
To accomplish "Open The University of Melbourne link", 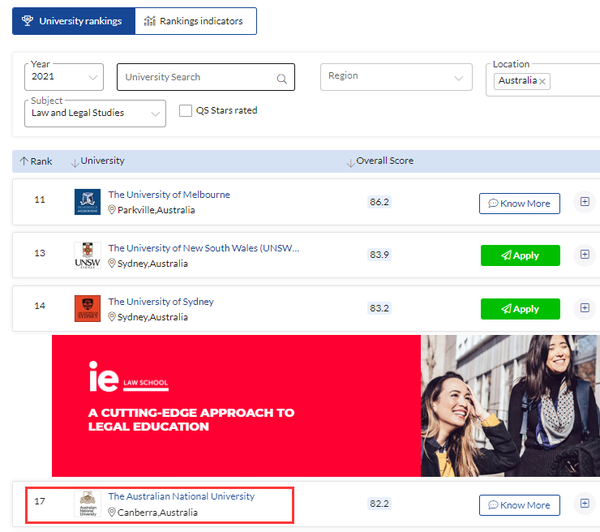I will (x=169, y=194).
